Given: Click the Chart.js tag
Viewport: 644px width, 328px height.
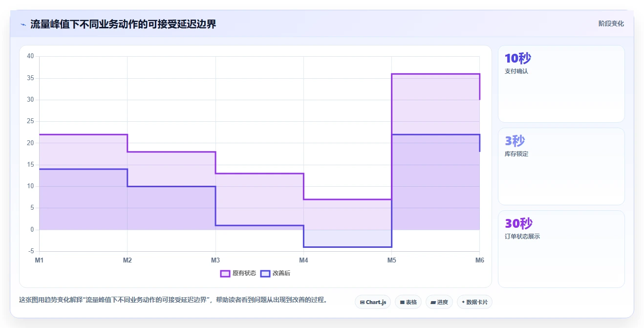Looking at the screenshot, I should (373, 302).
